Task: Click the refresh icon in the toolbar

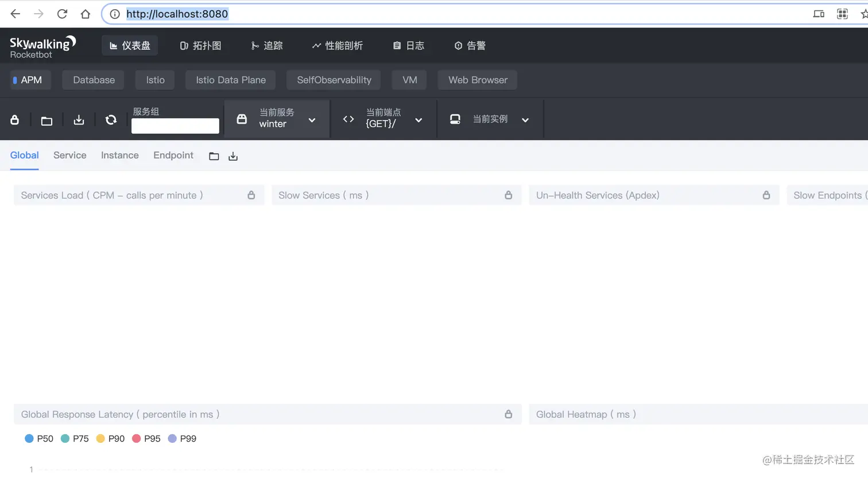Action: tap(110, 119)
